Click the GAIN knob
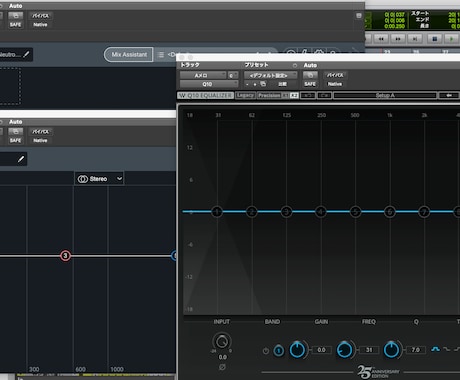Image resolution: width=460 pixels, height=380 pixels. [x=297, y=350]
